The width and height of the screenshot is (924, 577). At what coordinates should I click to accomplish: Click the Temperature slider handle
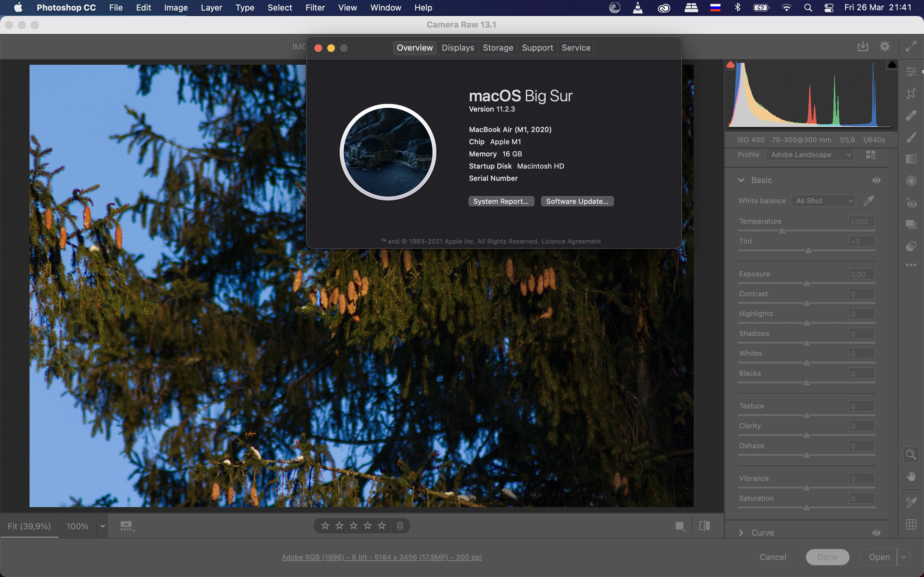782,231
